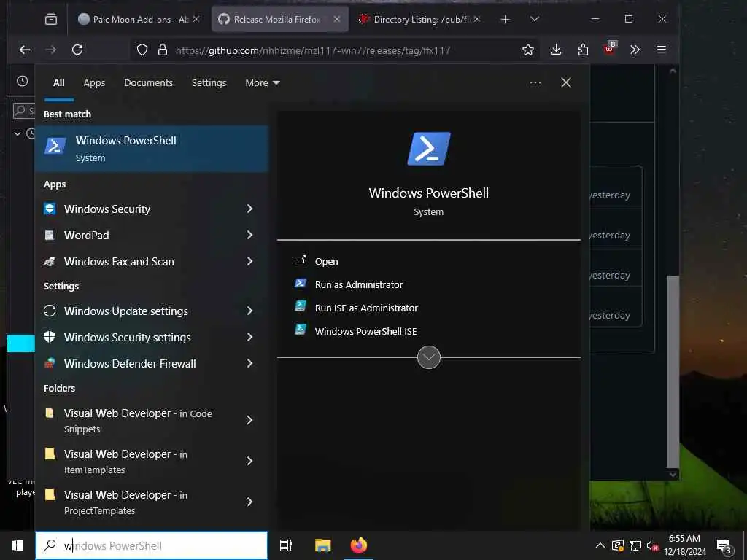Click Run ISE as Administrator

[x=366, y=308]
